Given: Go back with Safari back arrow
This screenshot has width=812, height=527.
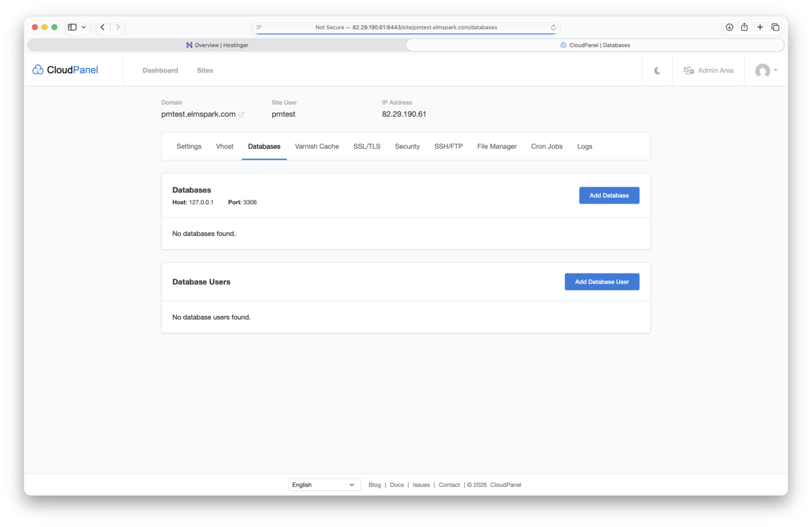Looking at the screenshot, I should (x=103, y=27).
